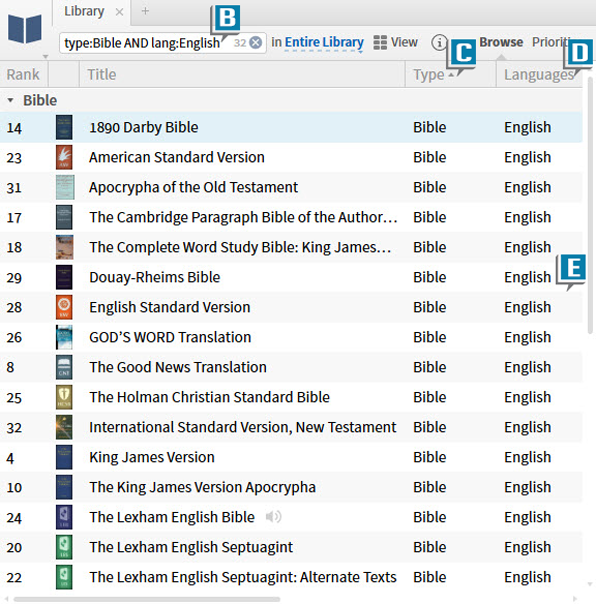Viewport: 596px width, 604px height.
Task: Sort by the Rank column header
Action: pyautogui.click(x=23, y=74)
